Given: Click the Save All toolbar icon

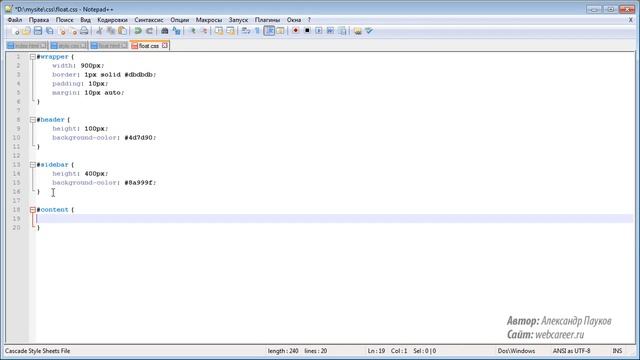Looking at the screenshot, I should coord(50,31).
